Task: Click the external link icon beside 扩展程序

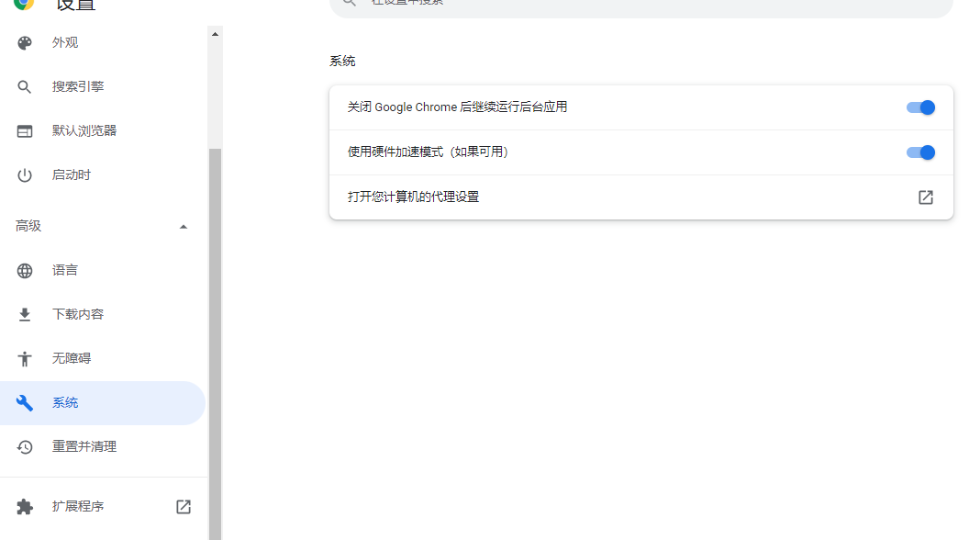Action: tap(184, 507)
